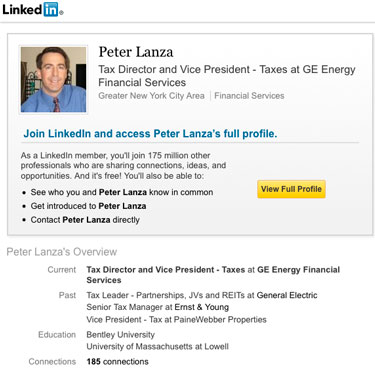Click the Peter Lanza's Overview heading
This screenshot has width=375, height=369.
62,252
